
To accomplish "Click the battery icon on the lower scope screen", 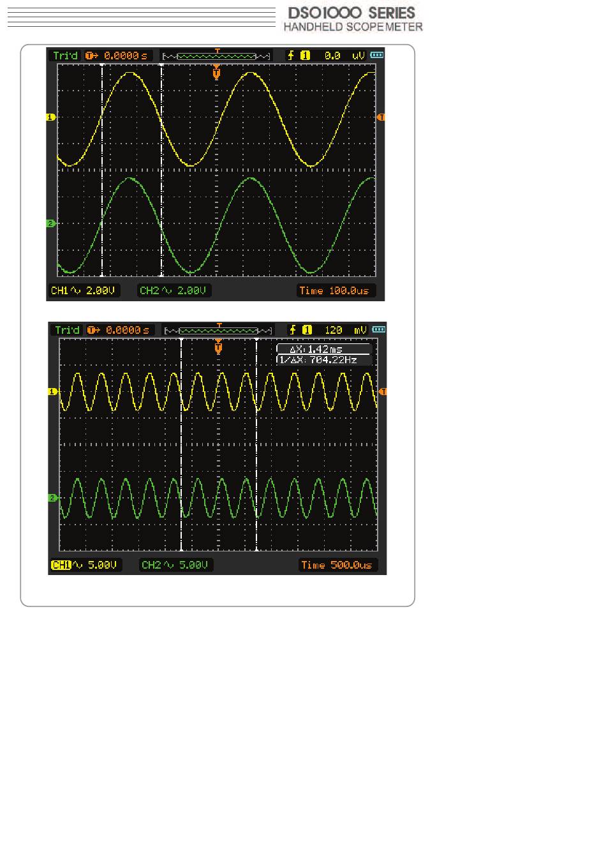I will pos(379,330).
